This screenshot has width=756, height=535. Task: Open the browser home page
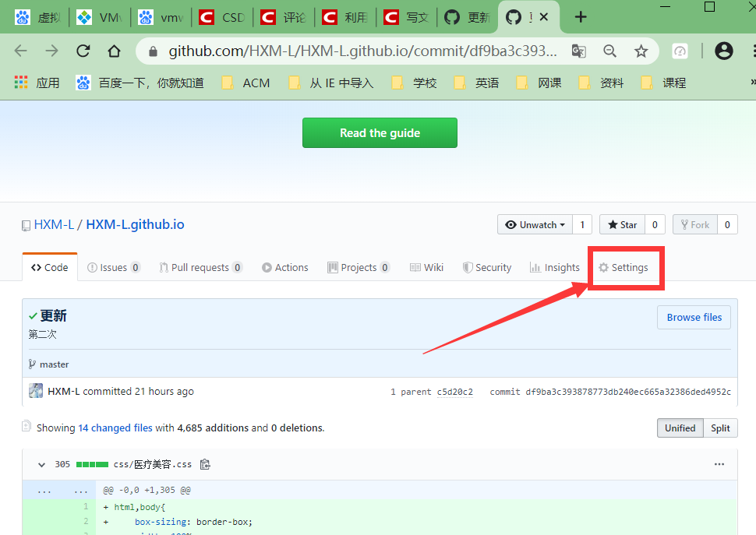click(x=115, y=51)
